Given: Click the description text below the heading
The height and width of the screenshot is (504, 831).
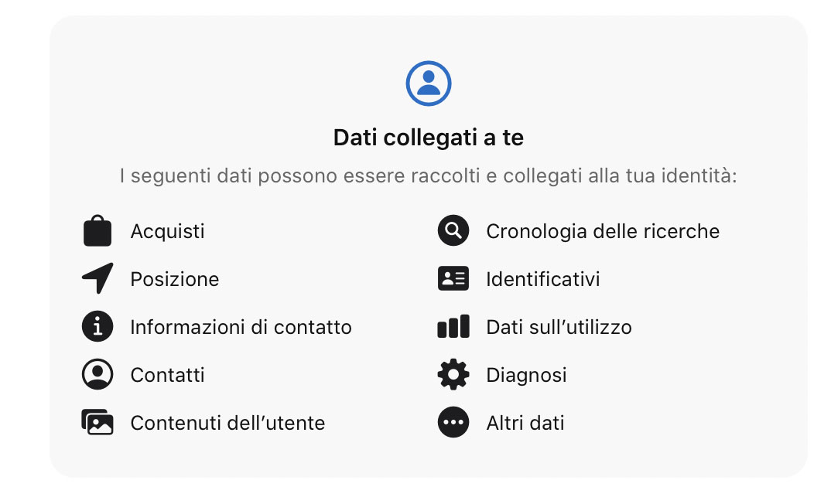Looking at the screenshot, I should [428, 174].
